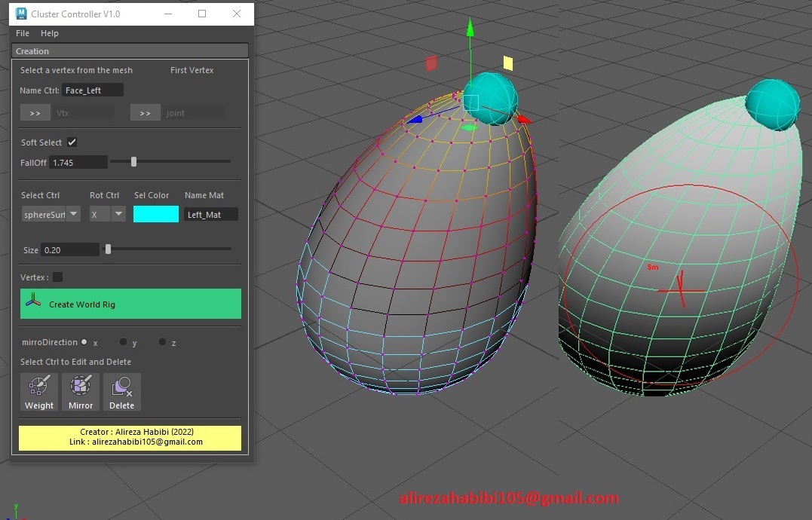Open the Help menu
The image size is (812, 520).
(x=50, y=33)
